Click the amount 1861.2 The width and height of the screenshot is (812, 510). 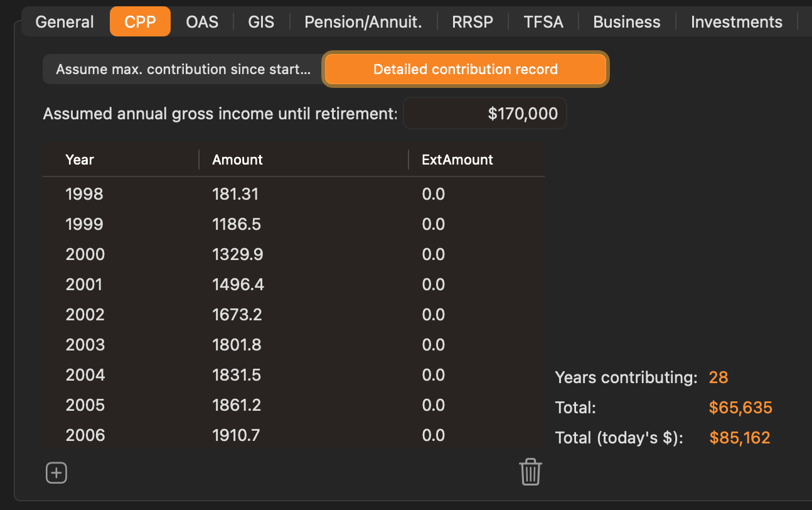point(237,405)
